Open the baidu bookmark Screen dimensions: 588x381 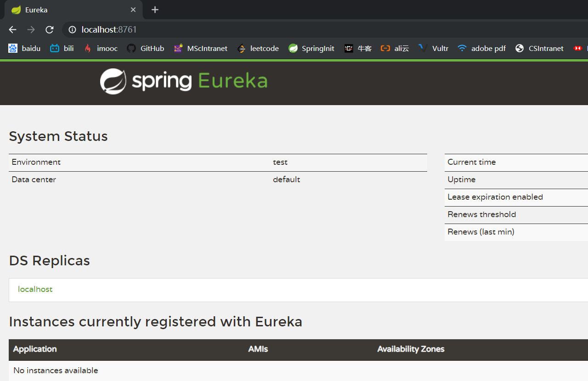[24, 48]
